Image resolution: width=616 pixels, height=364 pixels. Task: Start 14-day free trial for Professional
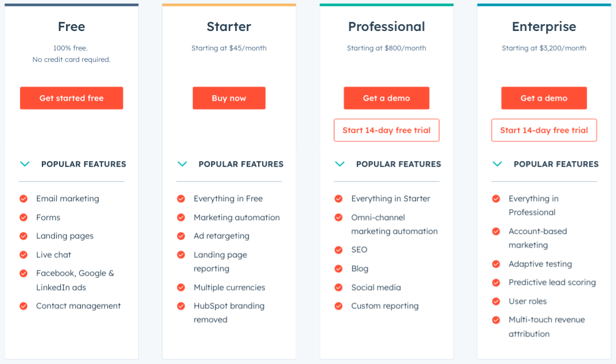point(387,130)
